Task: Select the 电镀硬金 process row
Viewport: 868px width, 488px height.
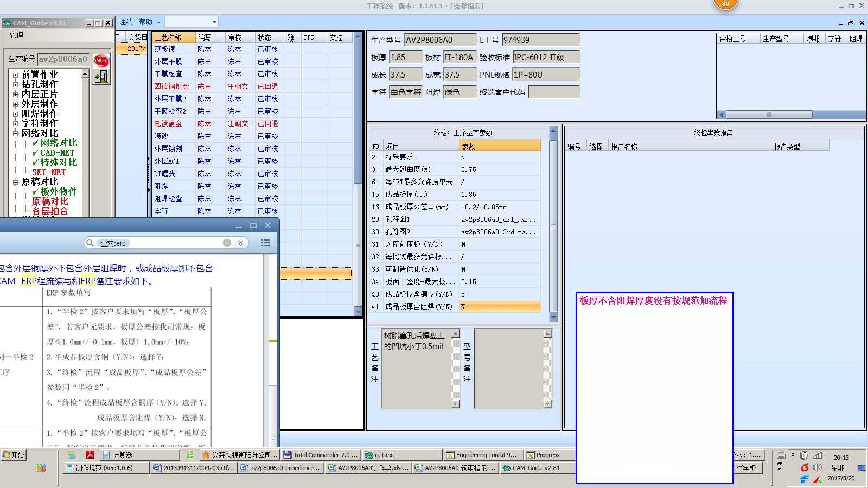Action: (252, 124)
